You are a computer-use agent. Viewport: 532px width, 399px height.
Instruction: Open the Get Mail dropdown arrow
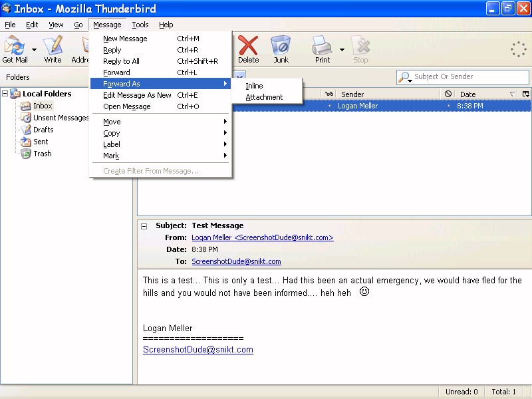point(35,50)
